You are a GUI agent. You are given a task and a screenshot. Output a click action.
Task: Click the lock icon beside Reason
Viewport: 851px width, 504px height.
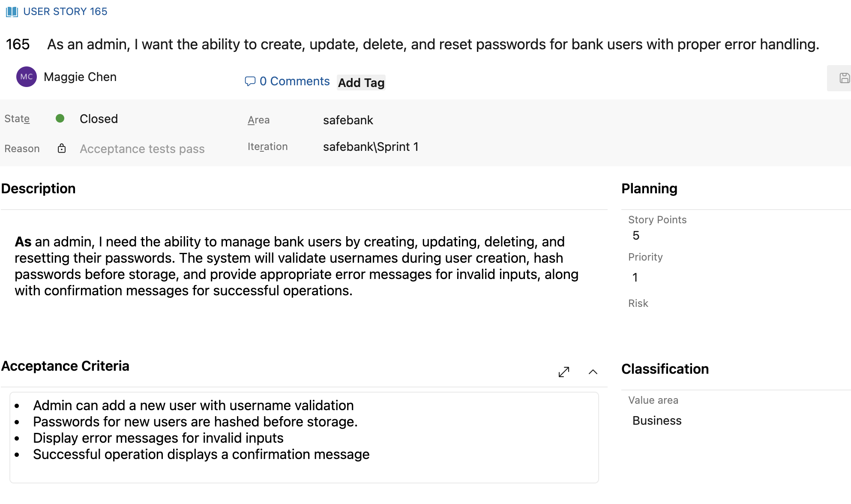pos(62,148)
